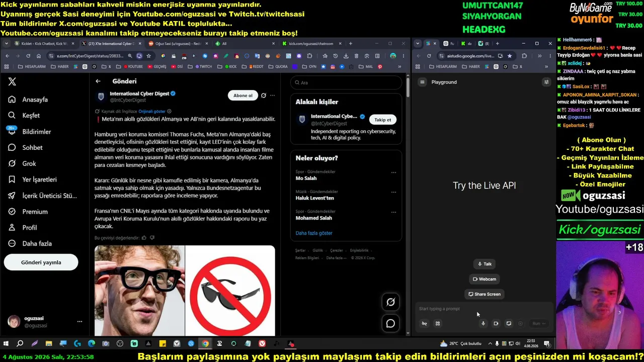Open Chrome in the Windows taskbar
The width and height of the screenshot is (644, 362).
coord(205,343)
